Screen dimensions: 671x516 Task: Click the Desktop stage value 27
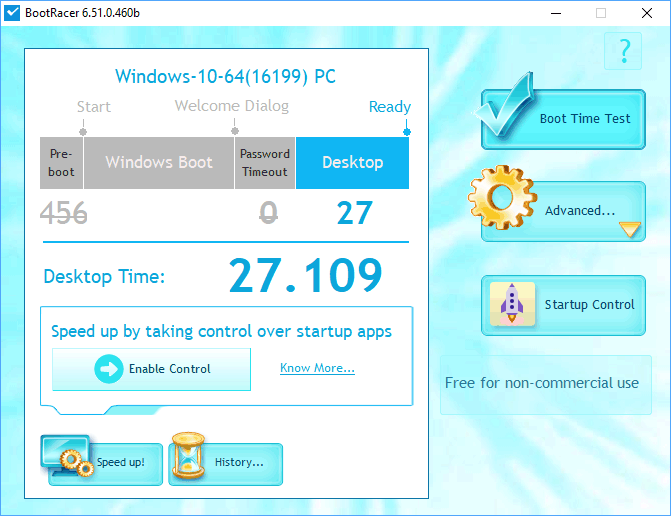coord(354,213)
